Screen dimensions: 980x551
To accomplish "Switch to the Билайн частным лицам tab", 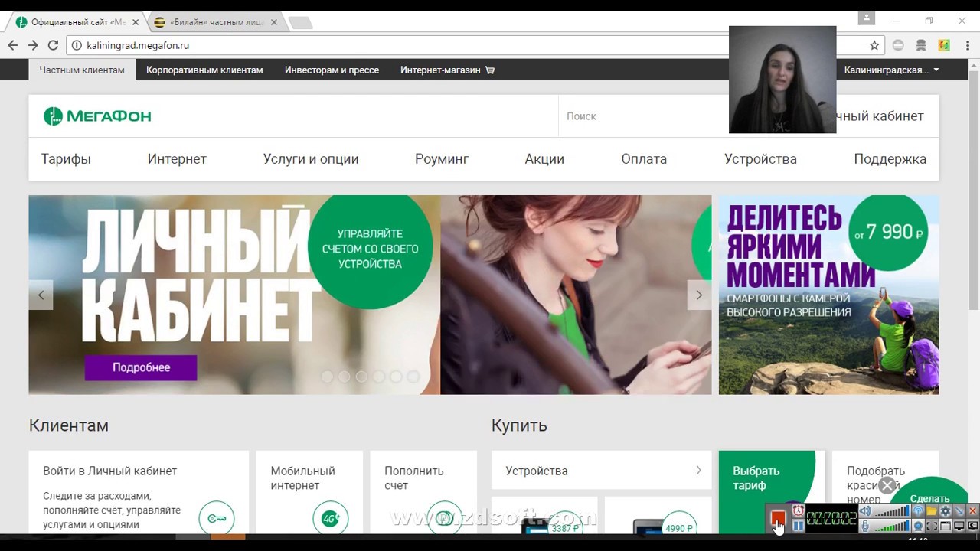I will 214,22.
